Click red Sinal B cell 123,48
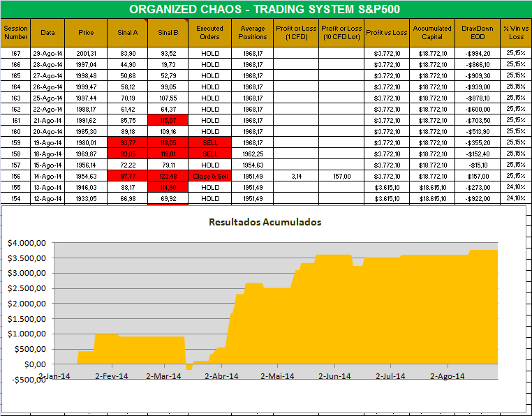The height and width of the screenshot is (416, 532). [168, 176]
